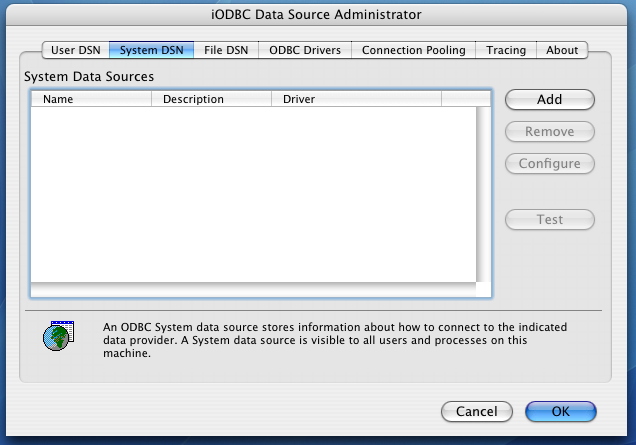636x445 pixels.
Task: Click the Test button
Action: 550,219
